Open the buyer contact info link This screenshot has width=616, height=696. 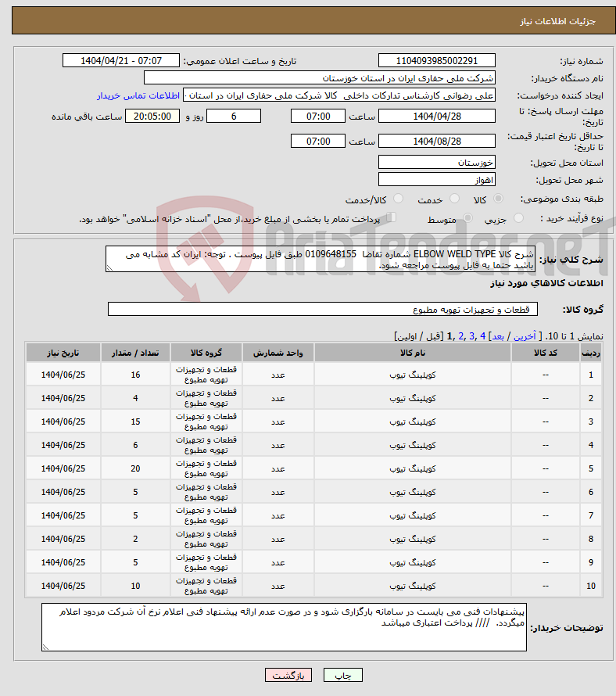pos(138,95)
